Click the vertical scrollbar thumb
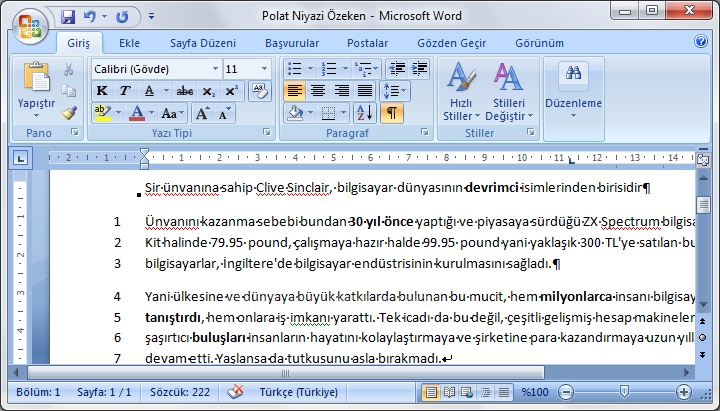720x411 pixels. tap(703, 205)
